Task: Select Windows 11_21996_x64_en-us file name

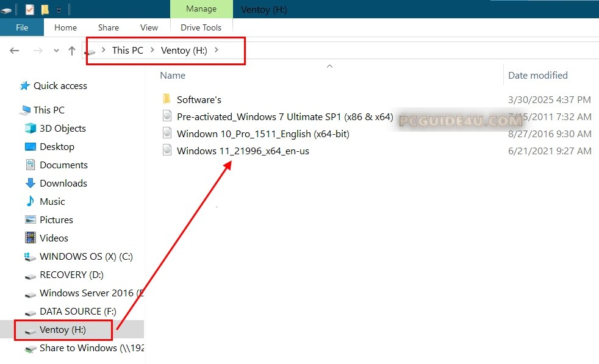Action: 243,151
